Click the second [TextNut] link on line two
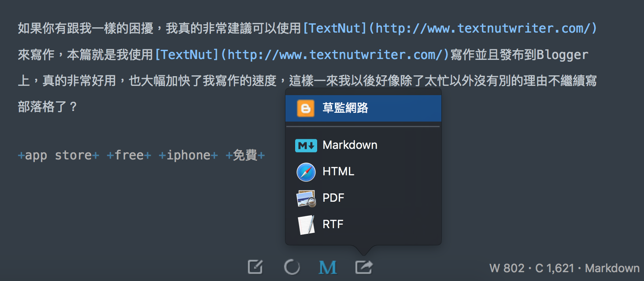Viewport: 644px width, 281px height. [x=187, y=55]
